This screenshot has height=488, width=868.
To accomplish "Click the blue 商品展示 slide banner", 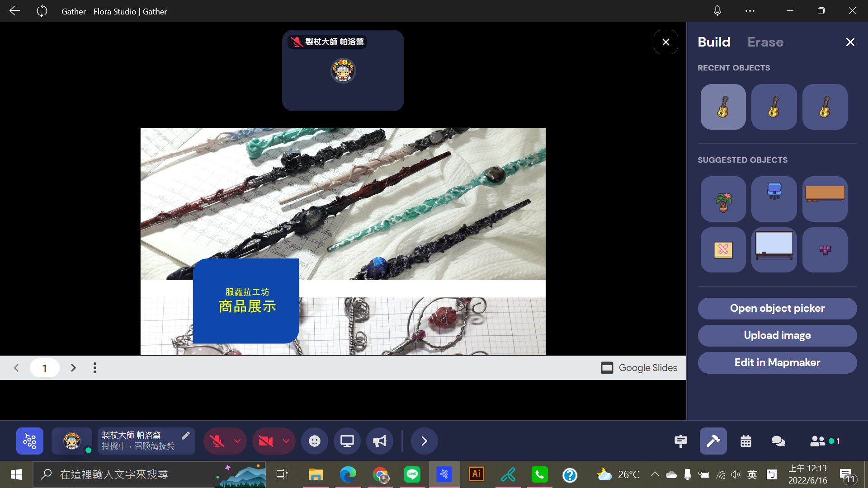I will 246,301.
